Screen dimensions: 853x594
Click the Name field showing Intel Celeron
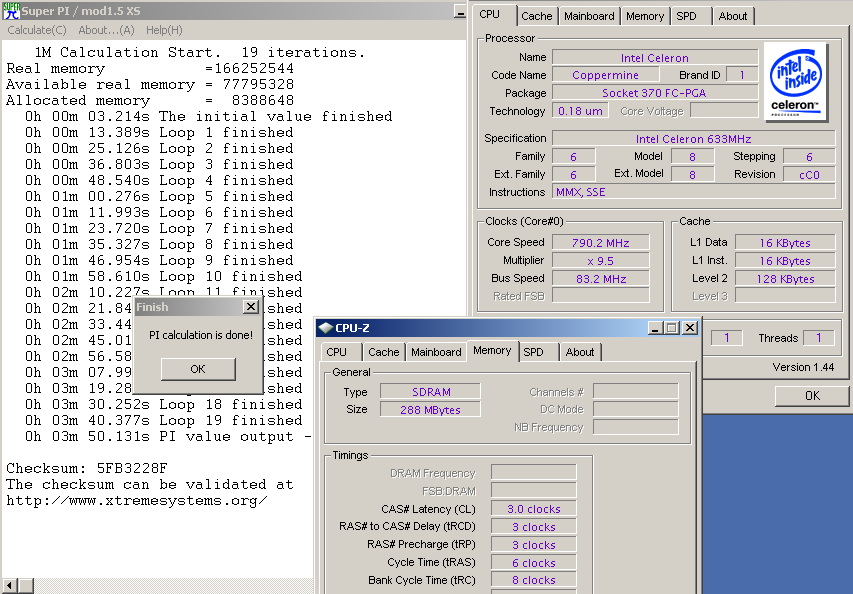tap(655, 58)
